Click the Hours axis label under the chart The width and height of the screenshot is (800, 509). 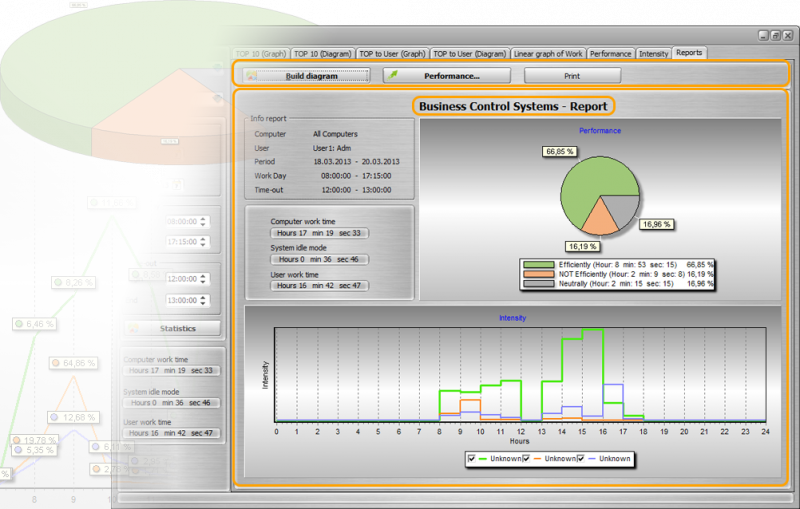pyautogui.click(x=519, y=441)
